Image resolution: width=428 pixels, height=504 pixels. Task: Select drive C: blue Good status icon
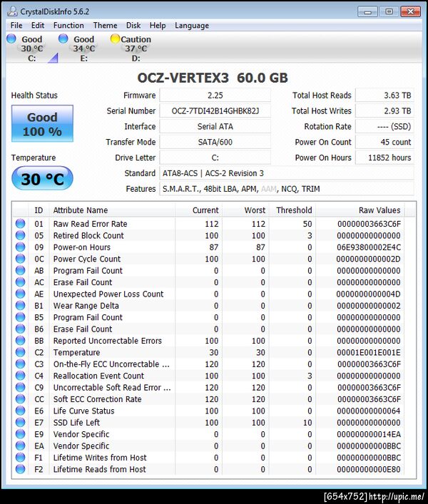(11, 38)
